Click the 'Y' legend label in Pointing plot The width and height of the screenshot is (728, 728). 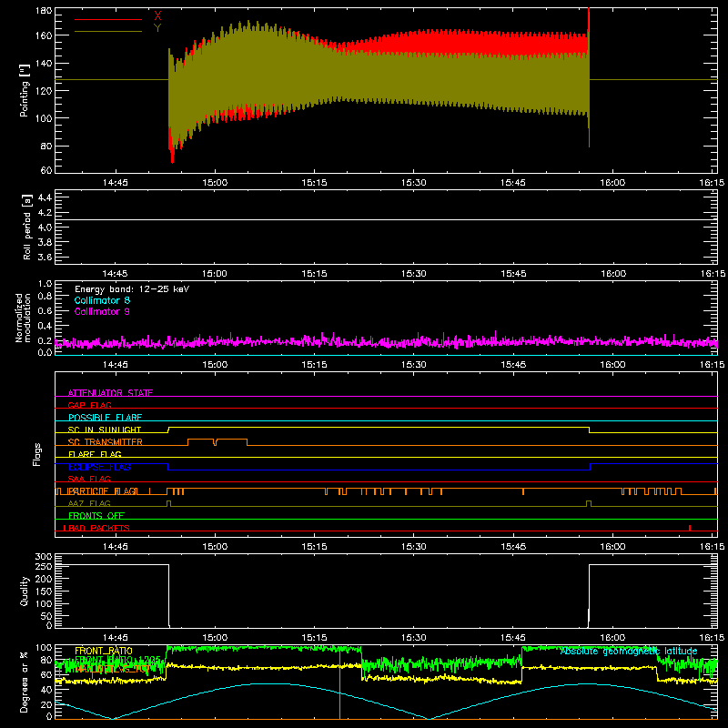point(157,28)
